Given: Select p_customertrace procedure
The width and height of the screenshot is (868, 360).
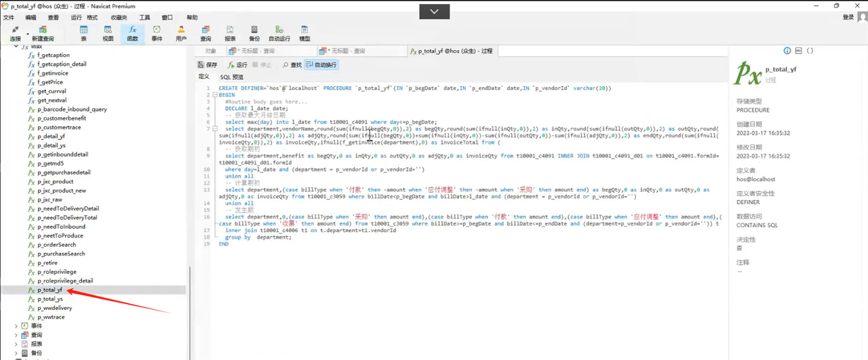Looking at the screenshot, I should [x=59, y=127].
